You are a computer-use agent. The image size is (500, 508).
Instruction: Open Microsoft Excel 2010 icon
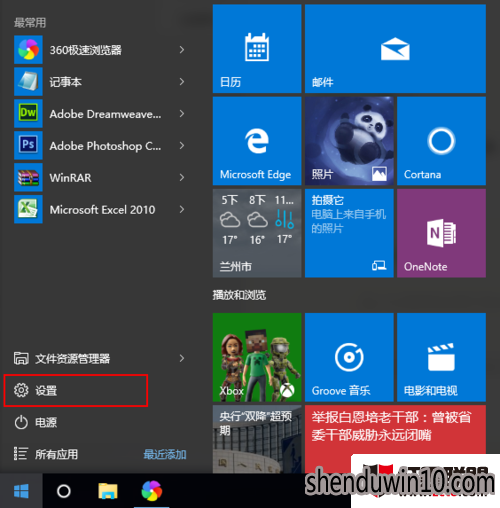(x=28, y=209)
